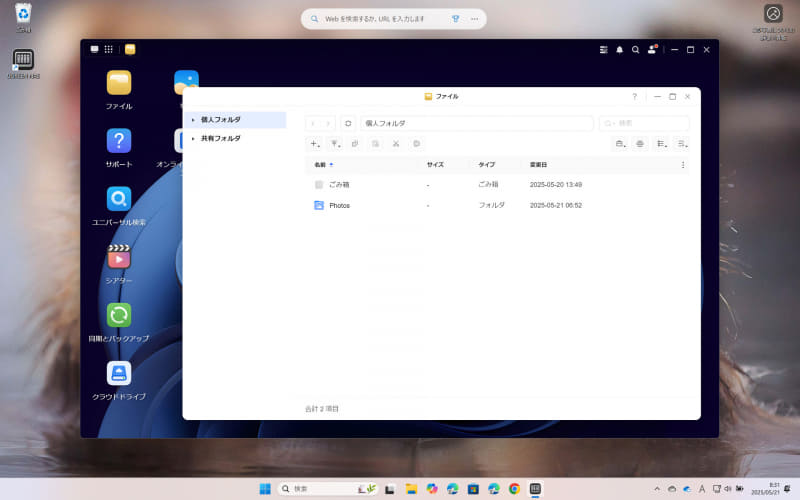
Task: Launch ユニバーサル検索 app
Action: 119,199
